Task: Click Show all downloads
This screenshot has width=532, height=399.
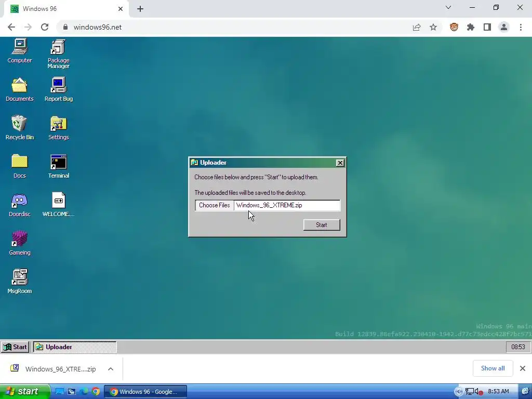Action: (493, 368)
